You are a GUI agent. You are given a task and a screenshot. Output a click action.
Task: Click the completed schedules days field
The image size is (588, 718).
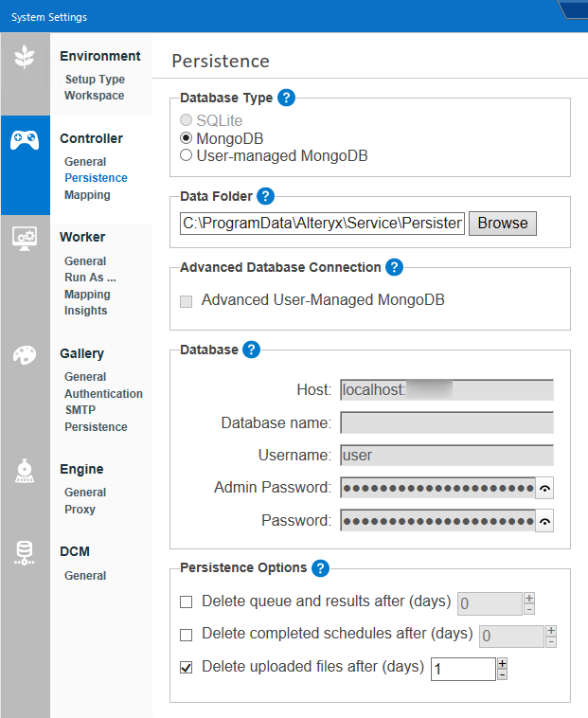pyautogui.click(x=511, y=636)
